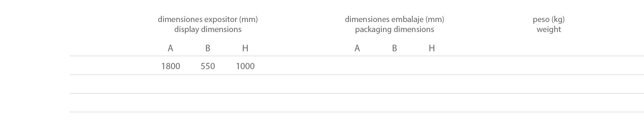Click empty display A cell below 1800
The image size is (644, 128).
pyautogui.click(x=171, y=84)
